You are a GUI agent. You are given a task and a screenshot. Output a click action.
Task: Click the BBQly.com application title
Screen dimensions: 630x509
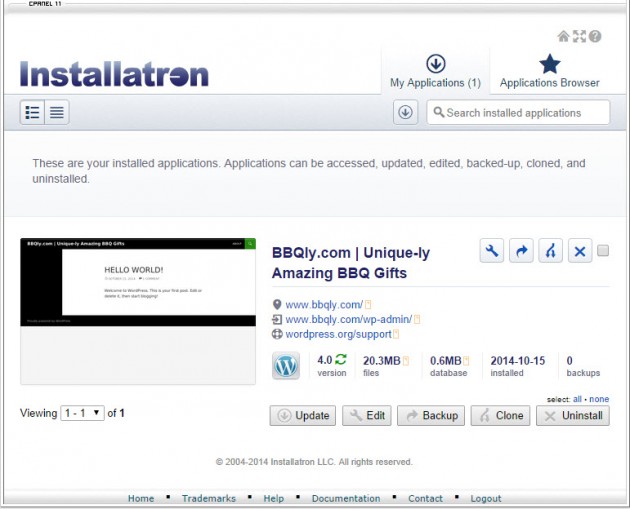click(x=351, y=263)
